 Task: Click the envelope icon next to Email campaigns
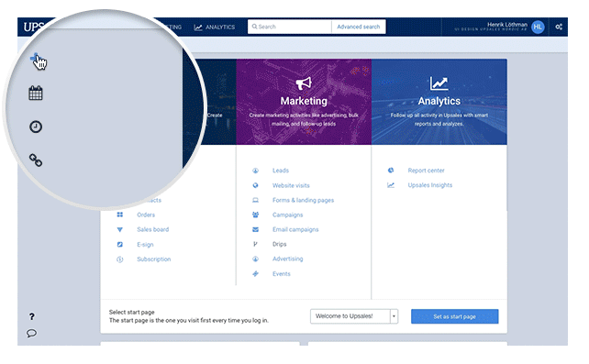pos(255,229)
